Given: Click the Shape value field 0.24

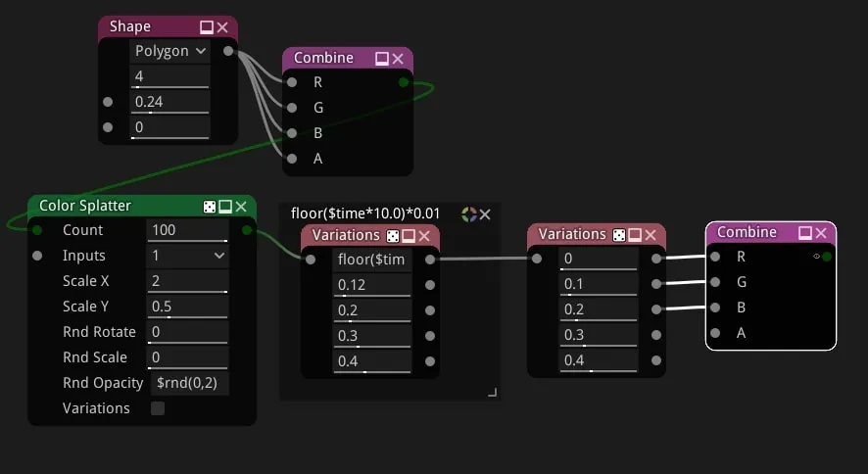Looking at the screenshot, I should (169, 102).
